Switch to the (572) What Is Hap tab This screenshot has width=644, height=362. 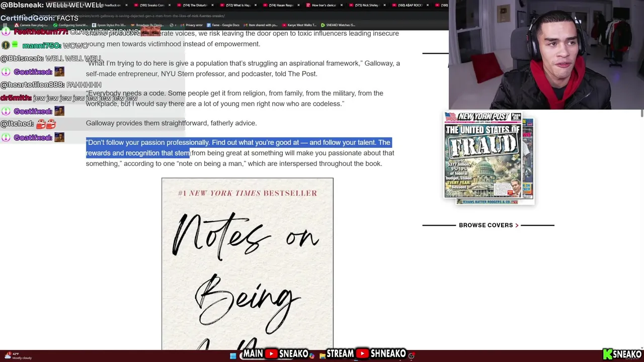[238, 5]
